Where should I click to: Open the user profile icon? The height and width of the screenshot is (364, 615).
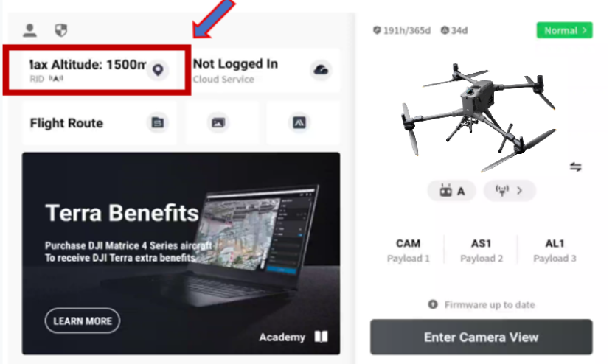[x=29, y=30]
